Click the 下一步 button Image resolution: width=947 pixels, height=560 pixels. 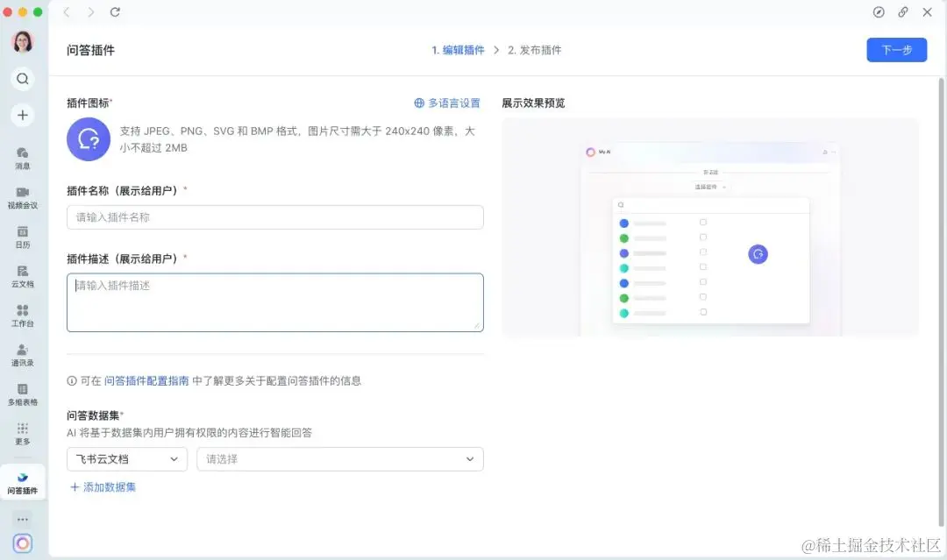[x=896, y=50]
